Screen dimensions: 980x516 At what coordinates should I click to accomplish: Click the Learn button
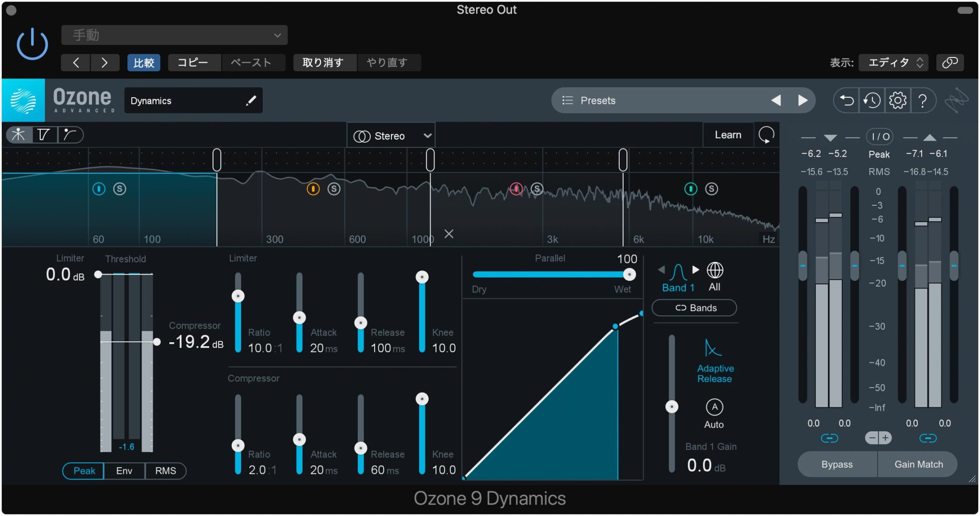[x=727, y=135]
